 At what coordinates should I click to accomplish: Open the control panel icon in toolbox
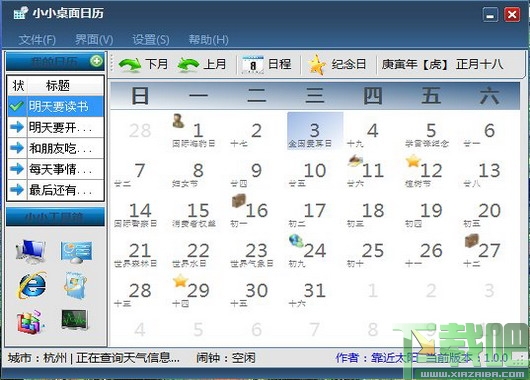click(76, 252)
